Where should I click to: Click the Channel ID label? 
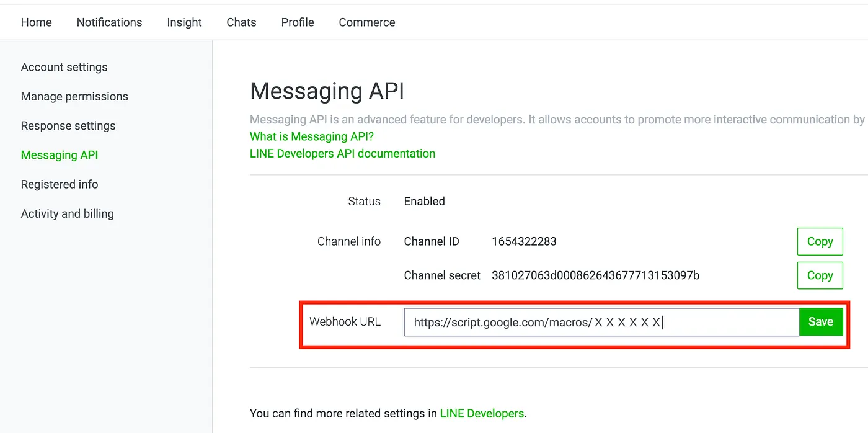432,241
